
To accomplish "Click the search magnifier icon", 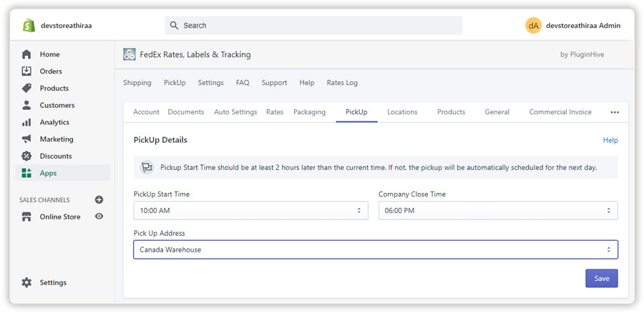I will [174, 26].
